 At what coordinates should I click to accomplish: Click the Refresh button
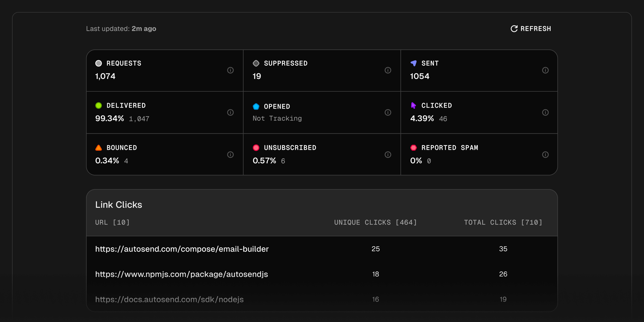click(x=531, y=29)
